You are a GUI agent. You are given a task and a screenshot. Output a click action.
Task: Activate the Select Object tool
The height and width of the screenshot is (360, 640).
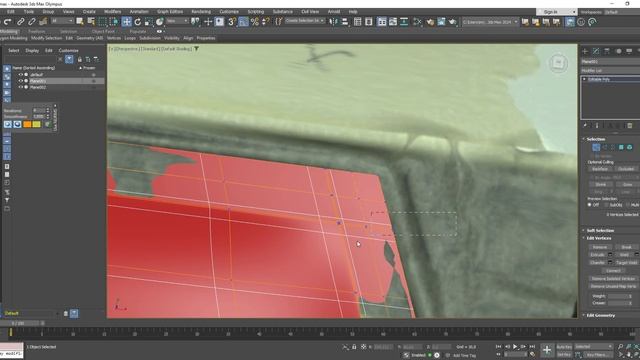click(80, 22)
